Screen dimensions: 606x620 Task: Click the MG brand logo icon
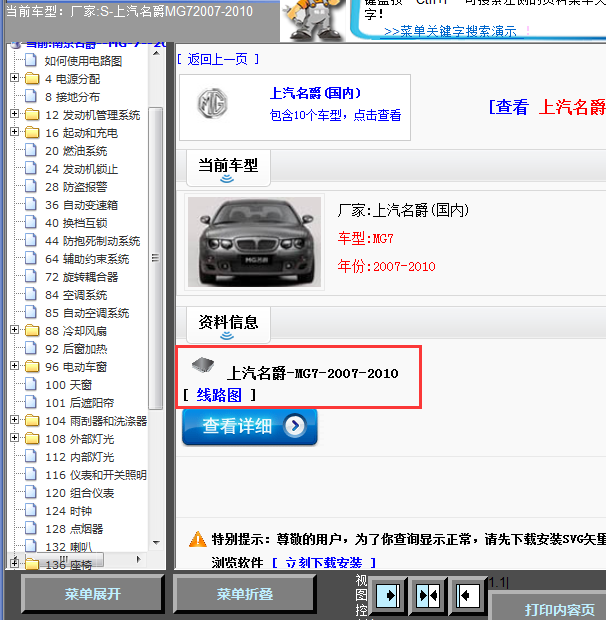click(213, 104)
